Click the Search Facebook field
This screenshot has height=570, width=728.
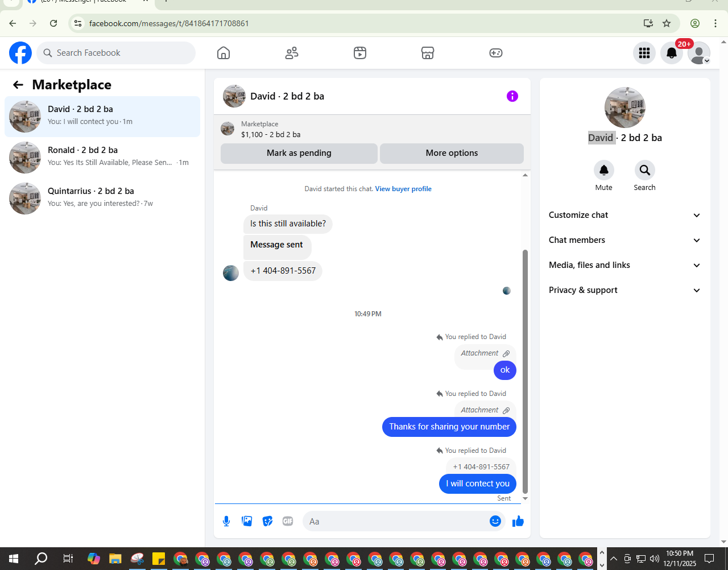(x=116, y=53)
